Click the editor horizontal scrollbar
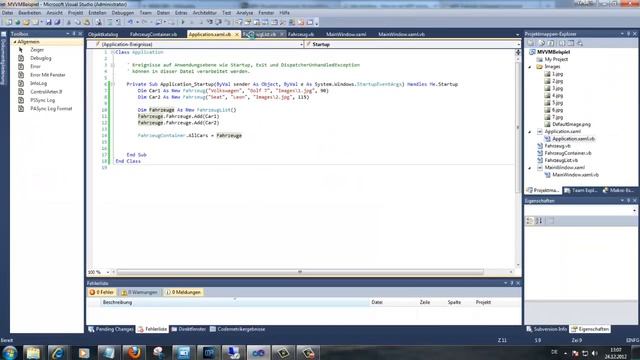The image size is (640, 360). coord(300,272)
